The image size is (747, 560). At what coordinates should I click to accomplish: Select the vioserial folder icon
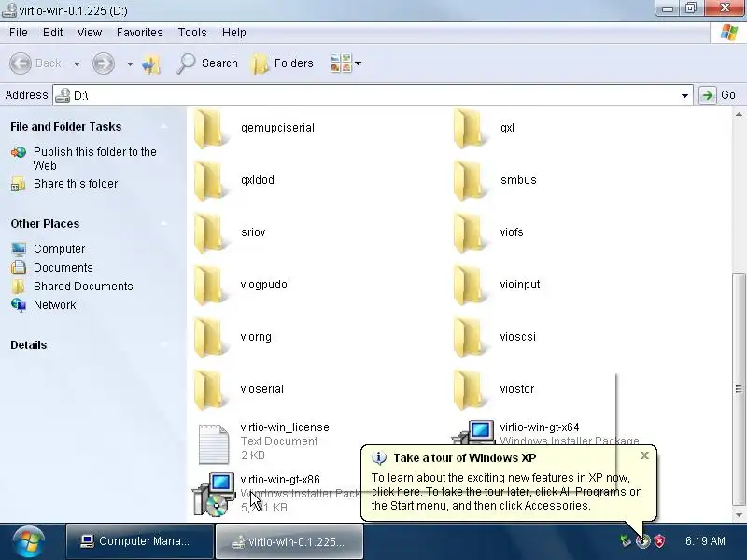tap(209, 390)
